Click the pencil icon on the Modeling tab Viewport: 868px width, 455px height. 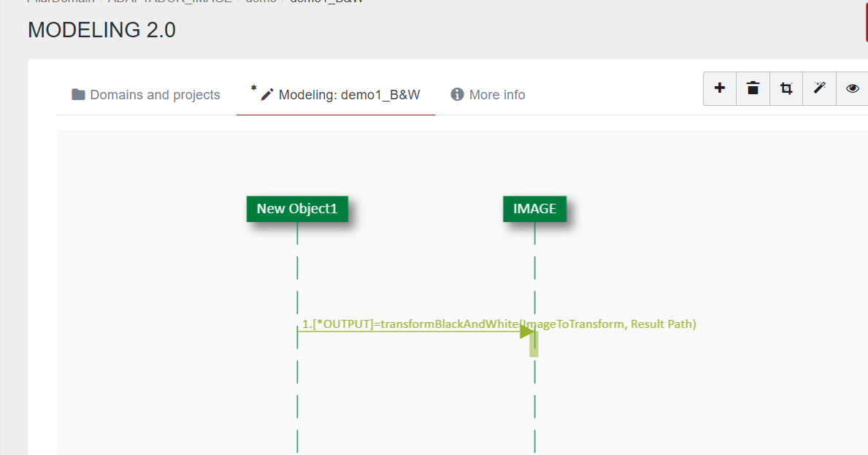coord(267,95)
